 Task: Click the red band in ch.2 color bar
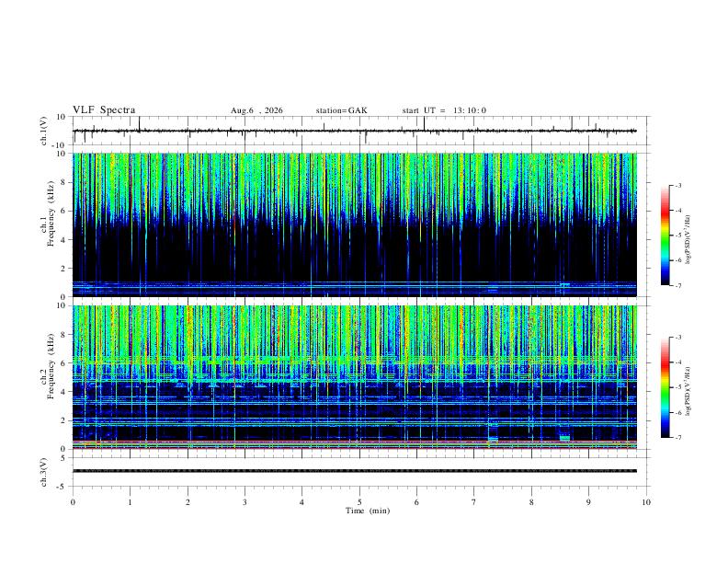665,363
